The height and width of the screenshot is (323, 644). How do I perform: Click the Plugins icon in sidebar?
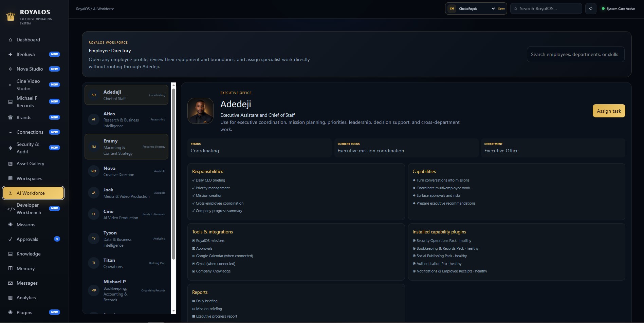point(10,312)
